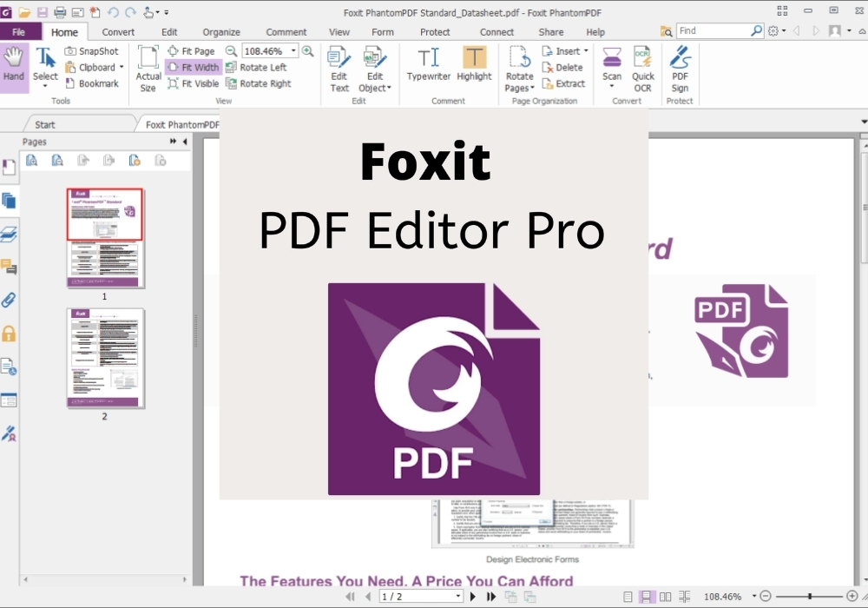868x608 pixels.
Task: Jump to the first page
Action: [350, 597]
